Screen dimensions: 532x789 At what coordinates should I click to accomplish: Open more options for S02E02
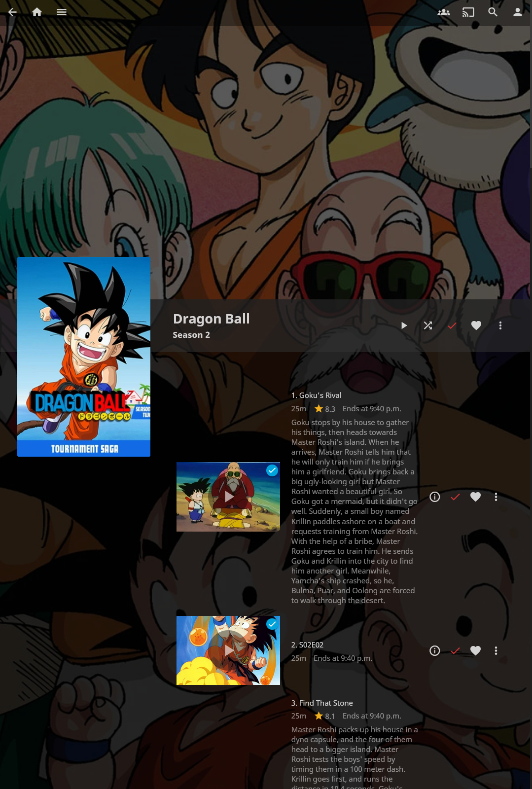496,651
